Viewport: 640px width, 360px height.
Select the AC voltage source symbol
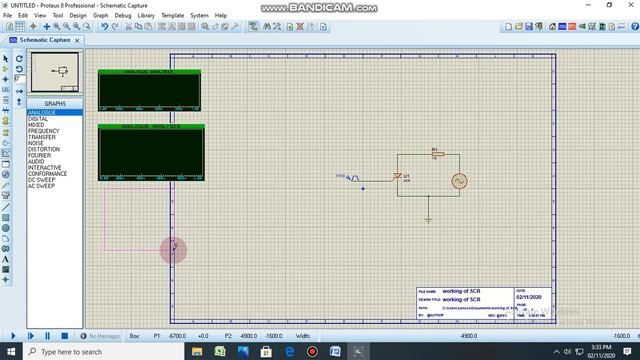[459, 181]
